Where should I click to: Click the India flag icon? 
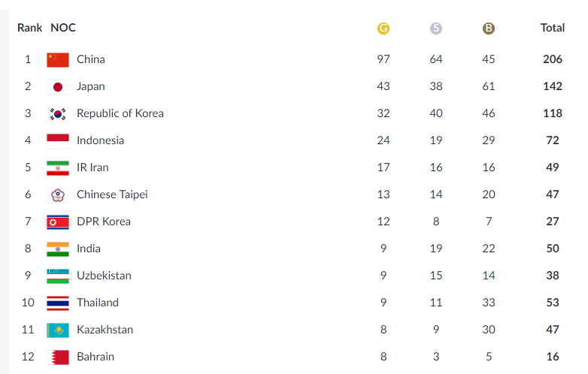tap(58, 249)
